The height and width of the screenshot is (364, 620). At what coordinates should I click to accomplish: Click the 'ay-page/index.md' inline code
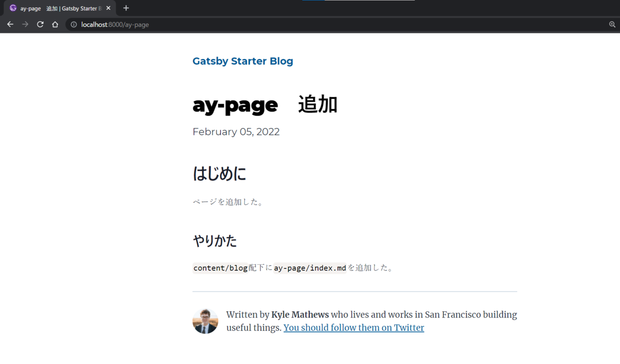[310, 268]
